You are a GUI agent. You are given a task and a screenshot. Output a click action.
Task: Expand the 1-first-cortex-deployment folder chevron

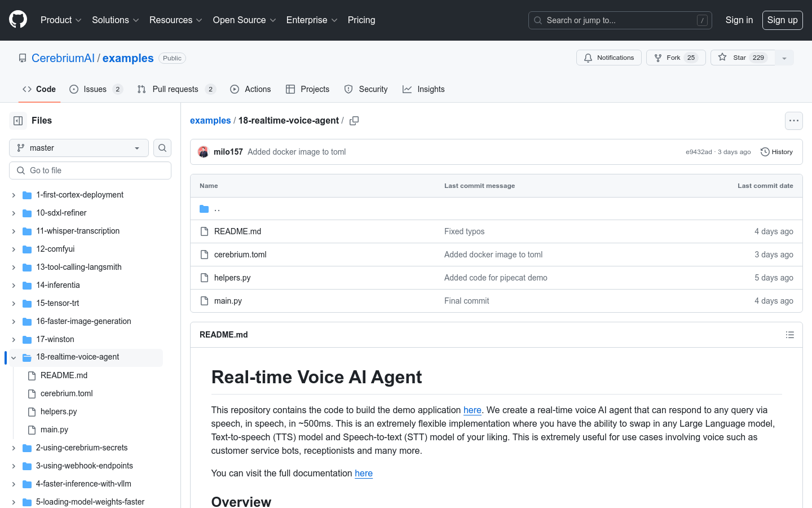point(14,195)
